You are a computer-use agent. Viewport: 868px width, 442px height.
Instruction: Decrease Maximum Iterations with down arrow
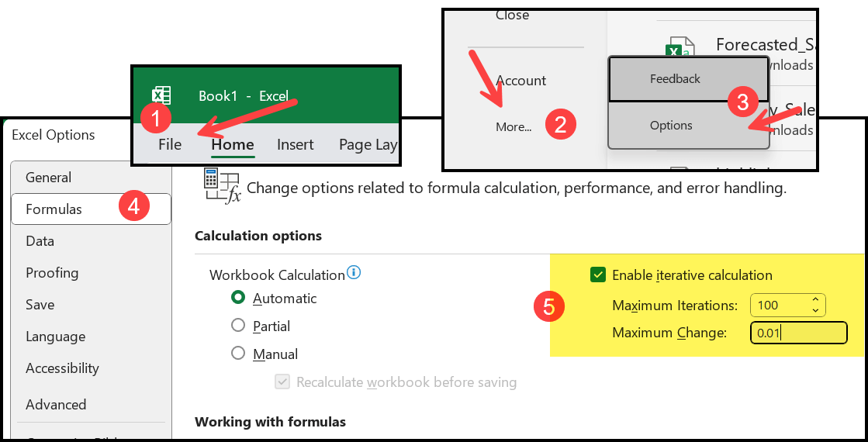click(814, 310)
